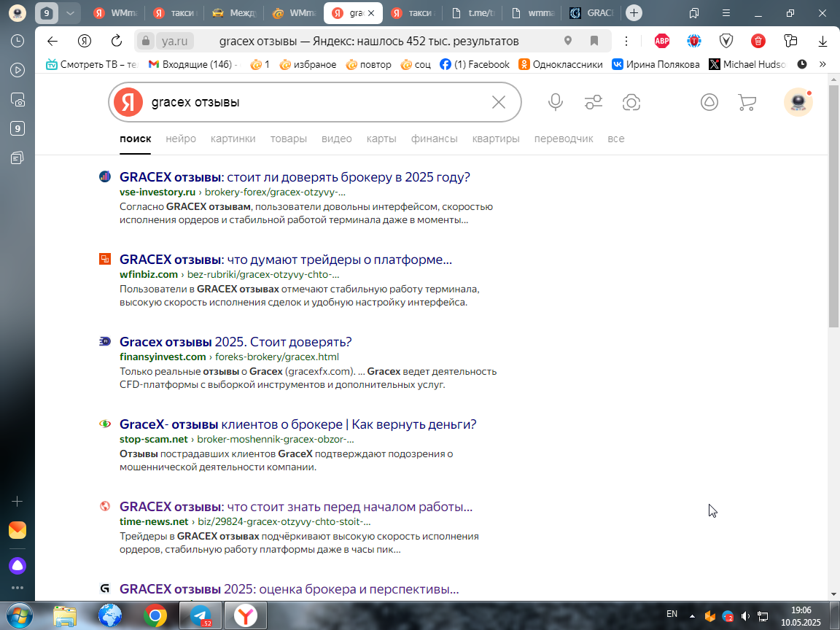Open time-news.net GRACEX отзывы result
The image size is (840, 630).
296,507
